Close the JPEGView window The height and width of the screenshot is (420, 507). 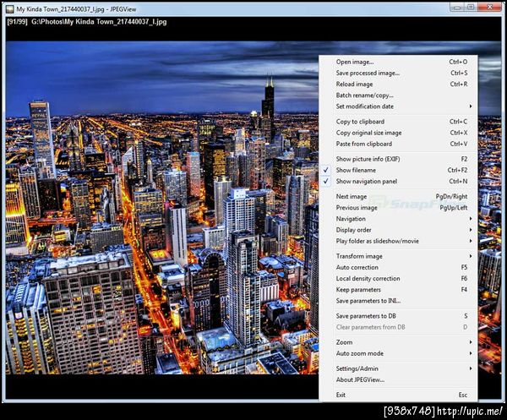[x=490, y=7]
